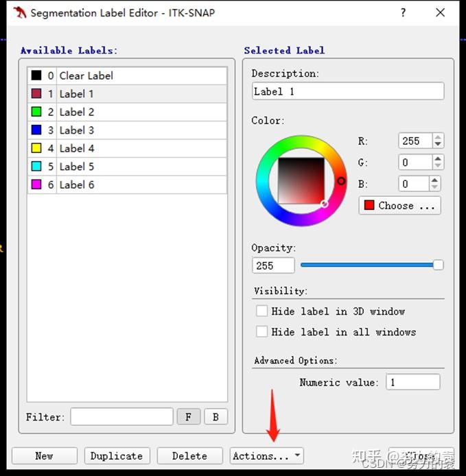Image resolution: width=466 pixels, height=476 pixels.
Task: Select the Label 1 red swatch icon
Action: click(x=36, y=94)
